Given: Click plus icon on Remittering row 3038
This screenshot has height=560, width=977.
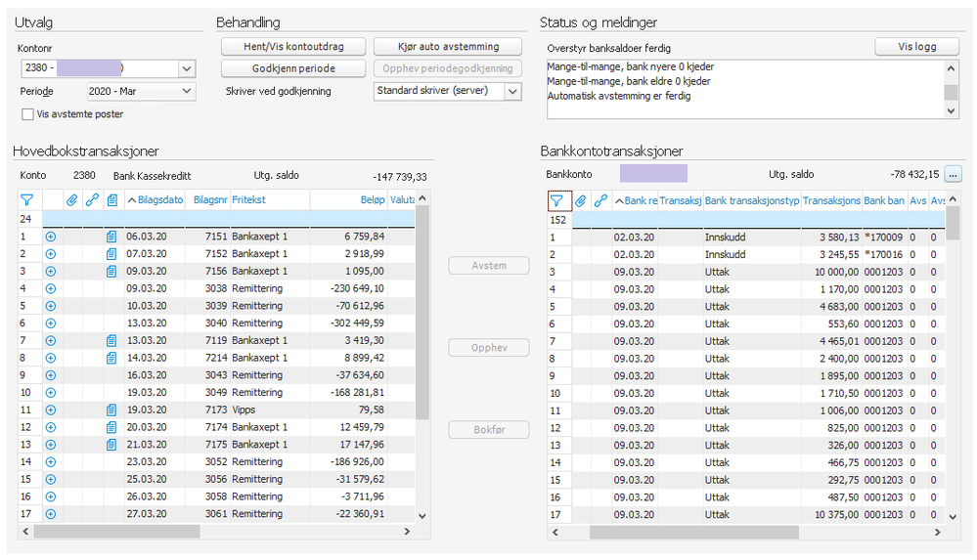Looking at the screenshot, I should 51,288.
